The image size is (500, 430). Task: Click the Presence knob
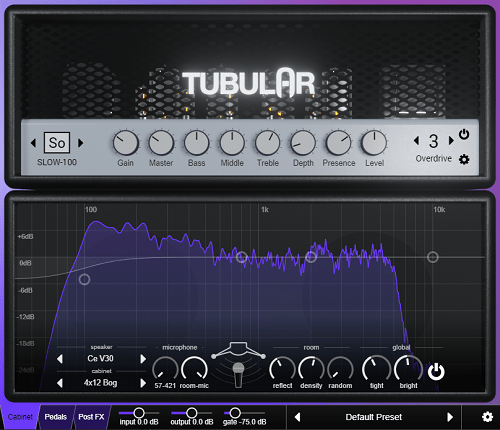tap(339, 143)
